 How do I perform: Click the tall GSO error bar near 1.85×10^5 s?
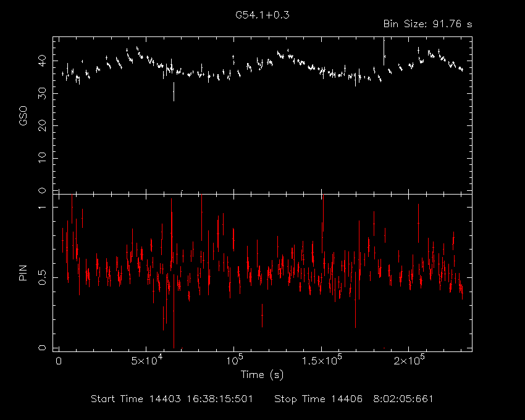tap(384, 52)
